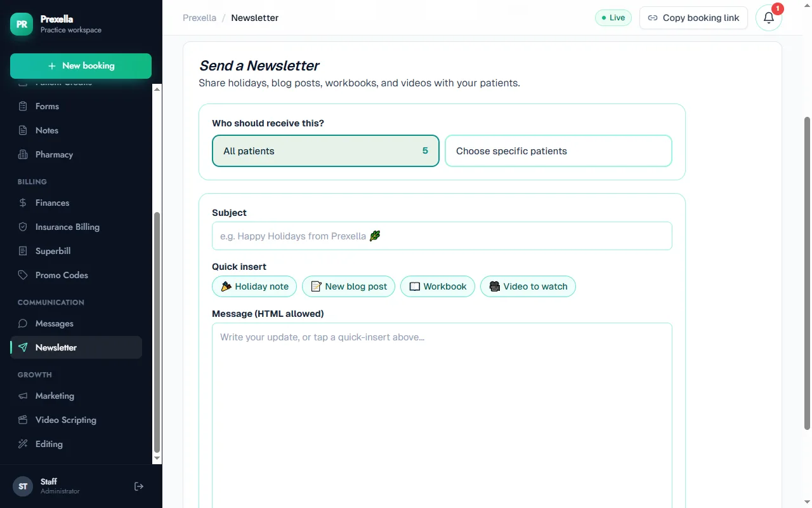Open Messages under Communication
This screenshot has width=812, height=508.
click(76, 323)
